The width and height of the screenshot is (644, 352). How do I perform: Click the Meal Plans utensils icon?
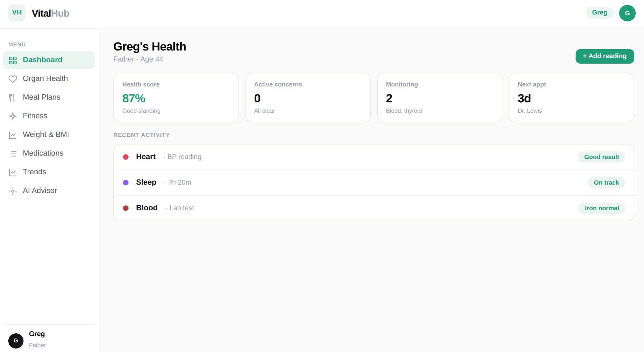pos(13,98)
